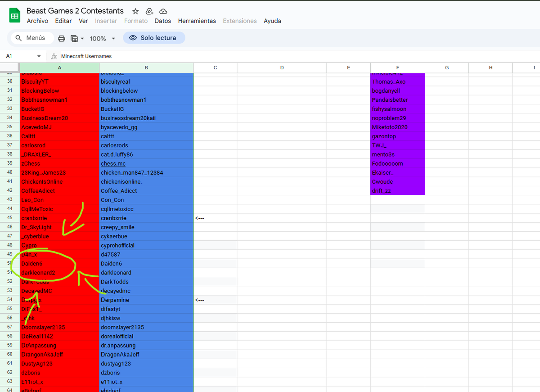Image resolution: width=540 pixels, height=392 pixels.
Task: Select cell biscuityreal
Action: pos(146,81)
